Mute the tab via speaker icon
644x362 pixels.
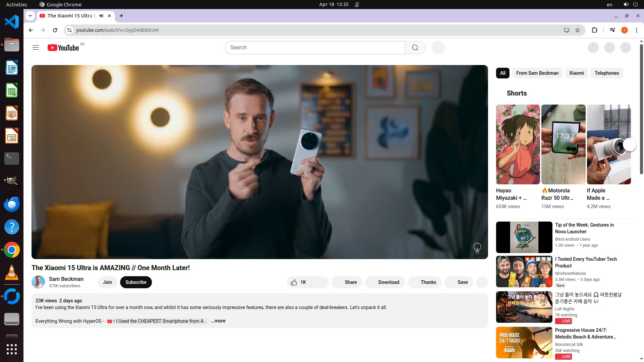point(101,16)
